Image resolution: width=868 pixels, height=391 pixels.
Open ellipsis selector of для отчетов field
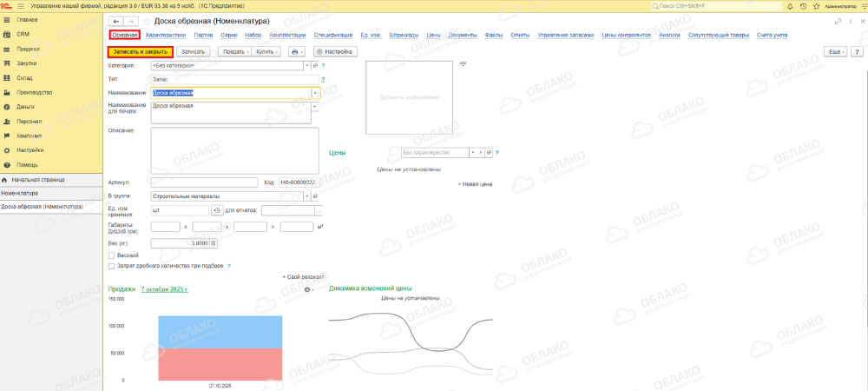click(319, 210)
